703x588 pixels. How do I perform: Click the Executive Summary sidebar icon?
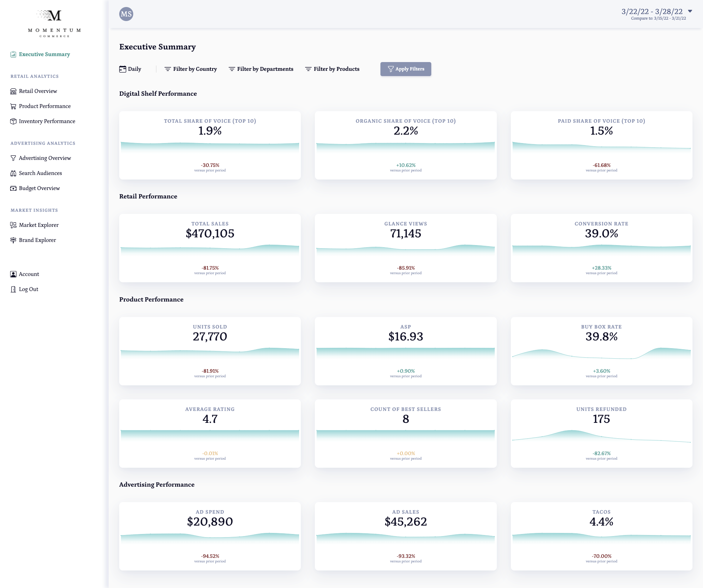13,54
